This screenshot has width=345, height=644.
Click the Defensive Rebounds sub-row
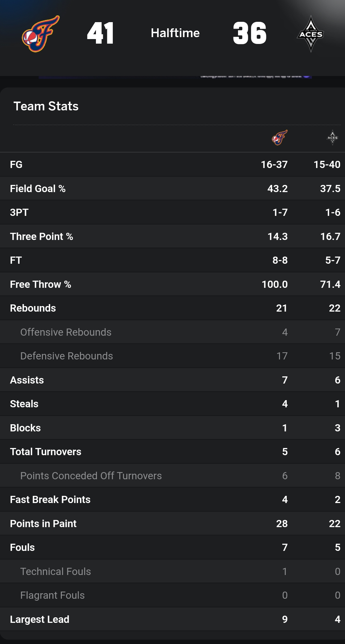pos(66,356)
